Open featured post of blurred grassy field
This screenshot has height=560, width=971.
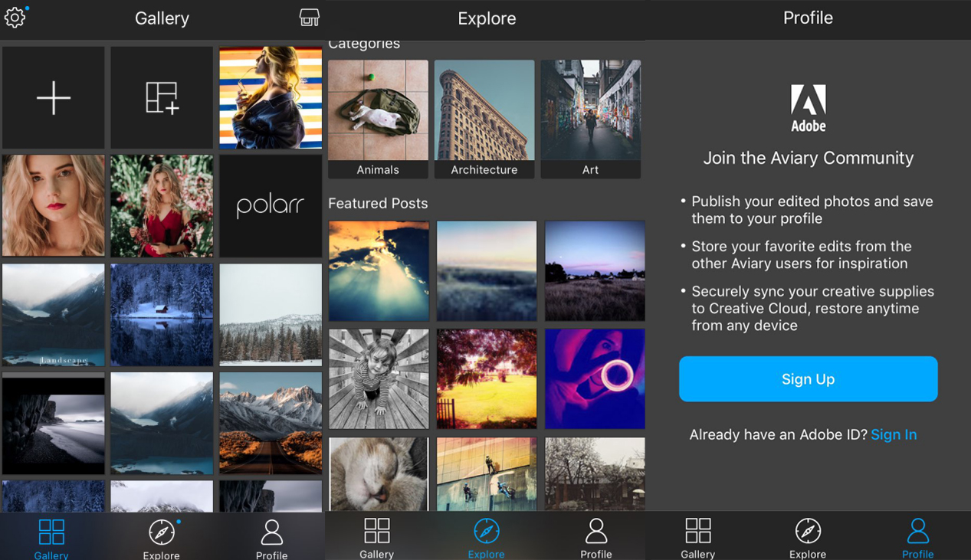[487, 271]
